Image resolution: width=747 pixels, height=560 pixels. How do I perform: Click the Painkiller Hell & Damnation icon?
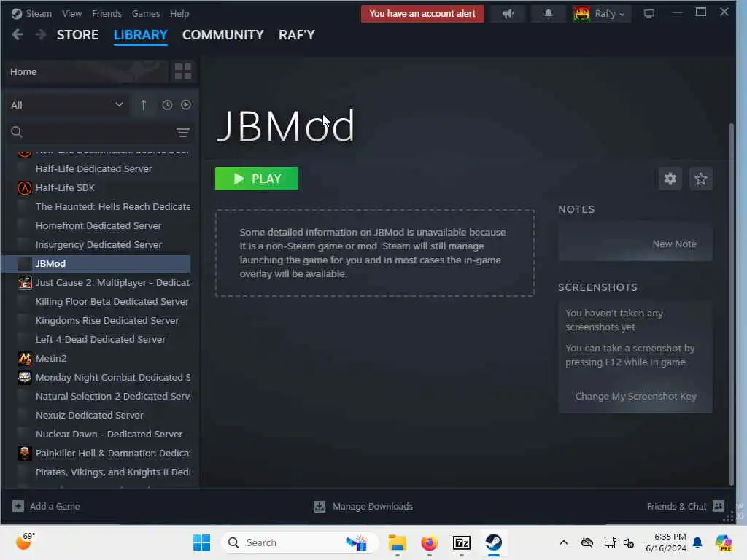pyautogui.click(x=25, y=453)
